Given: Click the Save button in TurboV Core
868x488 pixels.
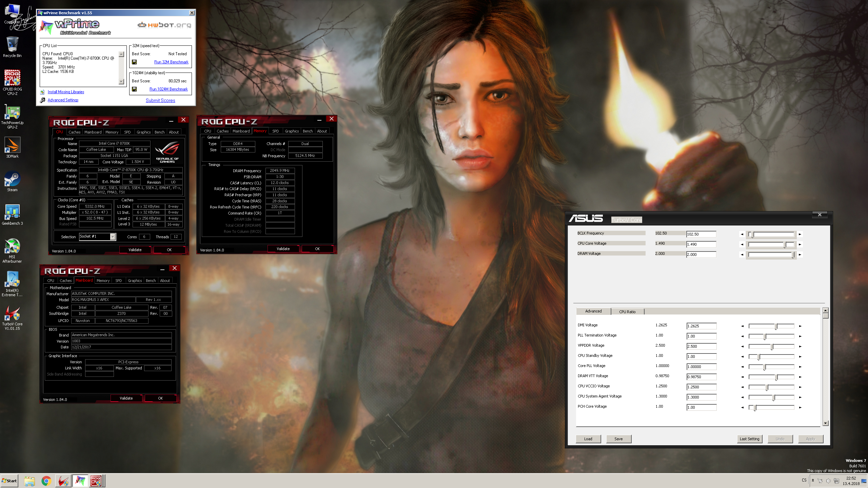Looking at the screenshot, I should [x=619, y=439].
